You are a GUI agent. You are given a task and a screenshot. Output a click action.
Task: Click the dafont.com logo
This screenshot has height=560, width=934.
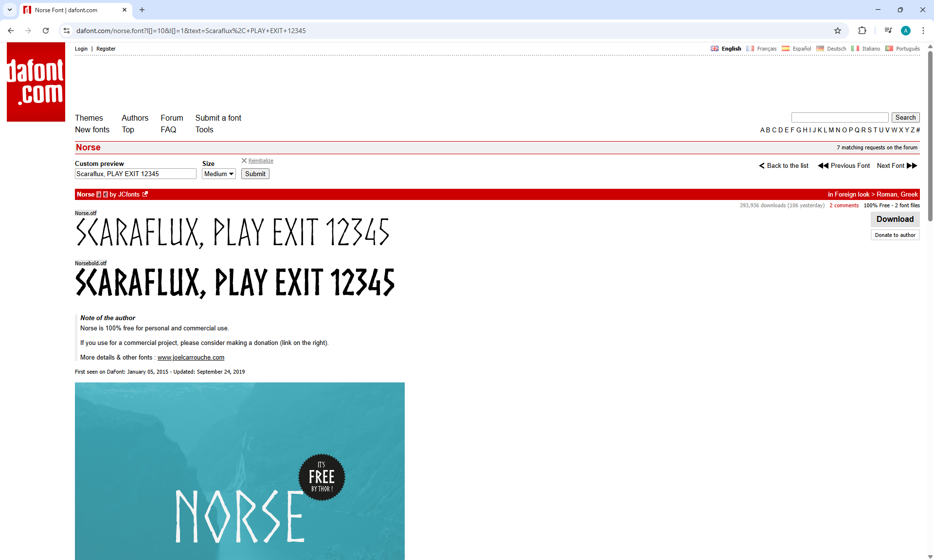coord(36,82)
